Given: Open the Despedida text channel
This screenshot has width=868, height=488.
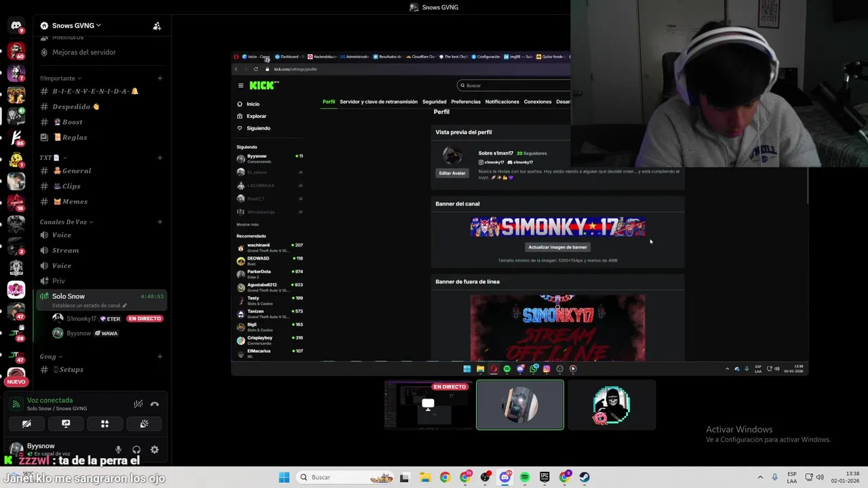Looking at the screenshot, I should coord(100,107).
